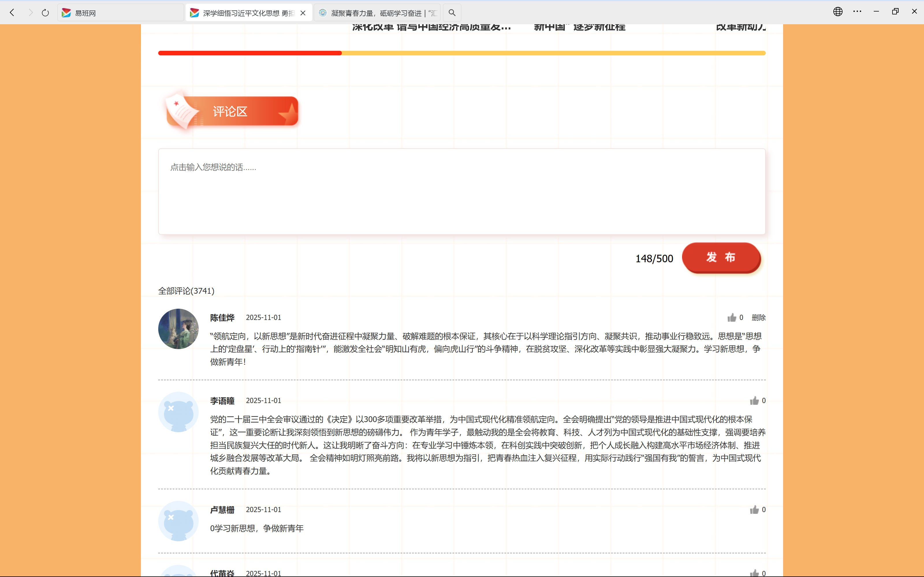Image resolution: width=924 pixels, height=577 pixels.
Task: Like 卢慧栅's comment with thumbs-up
Action: [x=754, y=510]
